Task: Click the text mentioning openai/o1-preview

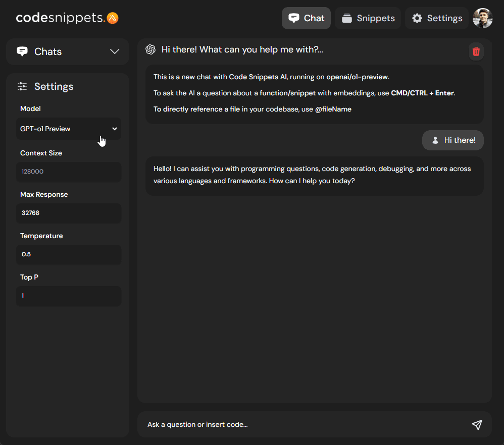Action: click(x=271, y=77)
